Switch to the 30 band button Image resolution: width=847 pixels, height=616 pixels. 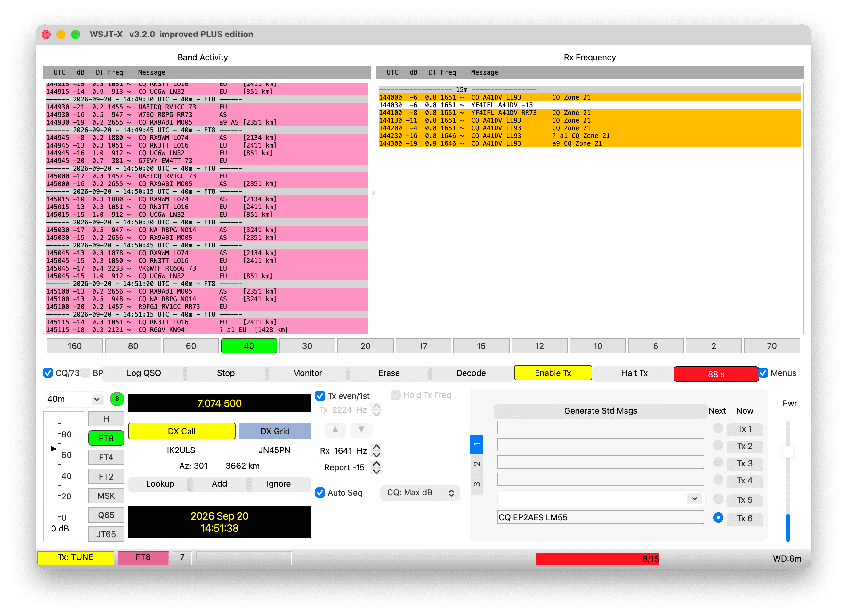(307, 346)
